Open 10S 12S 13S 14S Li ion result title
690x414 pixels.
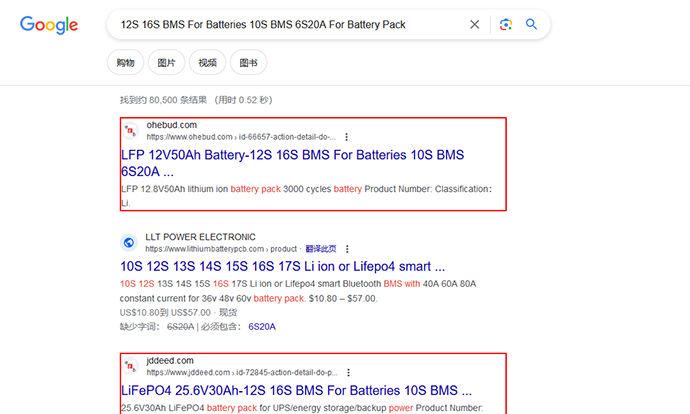[x=283, y=266]
